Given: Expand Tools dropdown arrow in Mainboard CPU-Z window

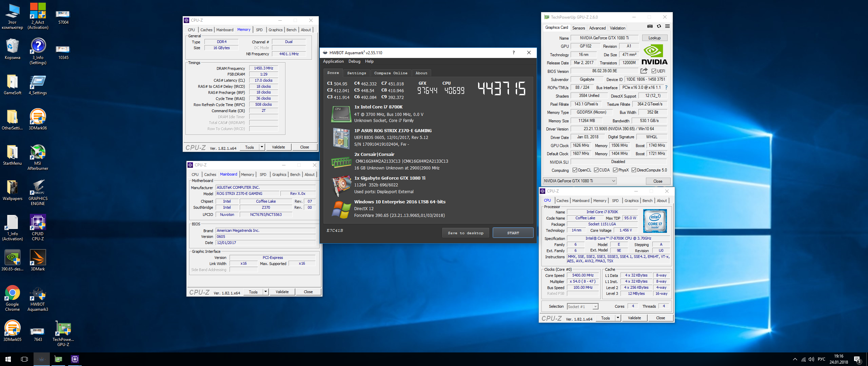Looking at the screenshot, I should [x=265, y=292].
